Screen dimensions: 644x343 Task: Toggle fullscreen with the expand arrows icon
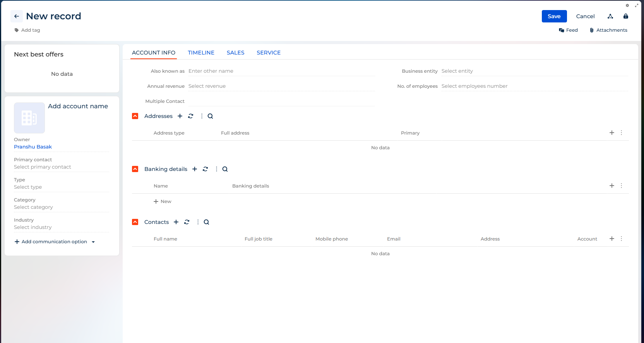[637, 5]
